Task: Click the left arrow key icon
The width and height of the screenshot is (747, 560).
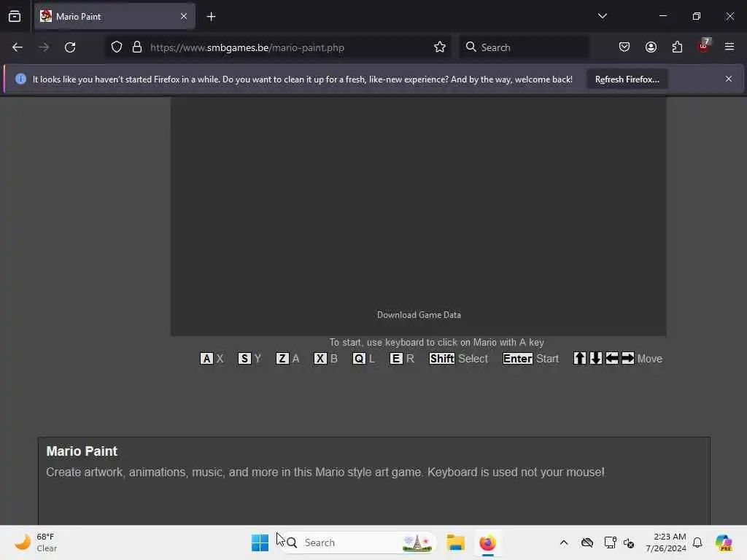Action: [x=612, y=358]
